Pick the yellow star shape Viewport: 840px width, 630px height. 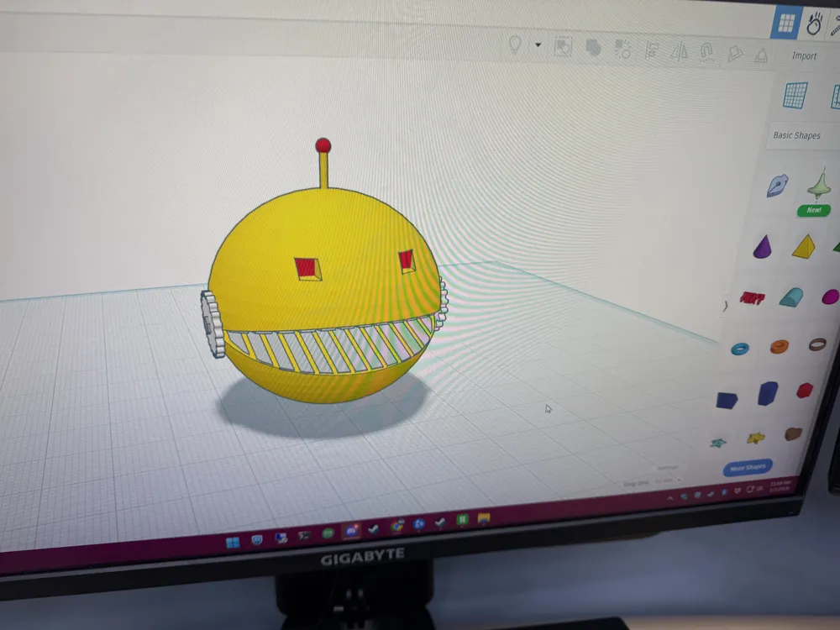(755, 438)
